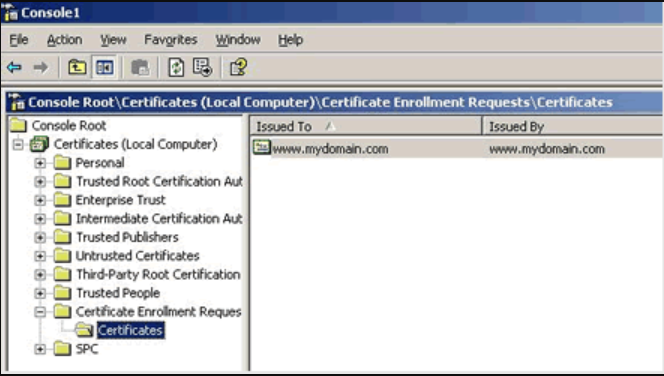Image resolution: width=664 pixels, height=376 pixels.
Task: Click the open Certificates subfolder icon
Action: 84,330
